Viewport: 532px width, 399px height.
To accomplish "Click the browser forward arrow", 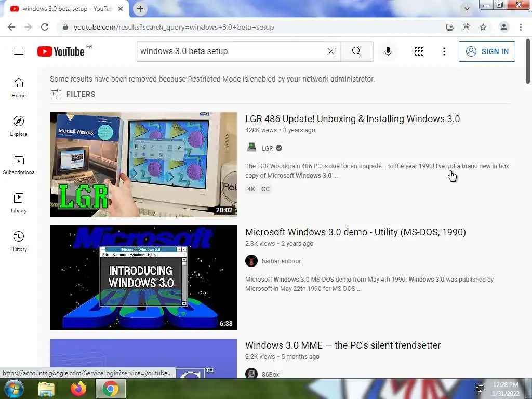I will (28, 27).
